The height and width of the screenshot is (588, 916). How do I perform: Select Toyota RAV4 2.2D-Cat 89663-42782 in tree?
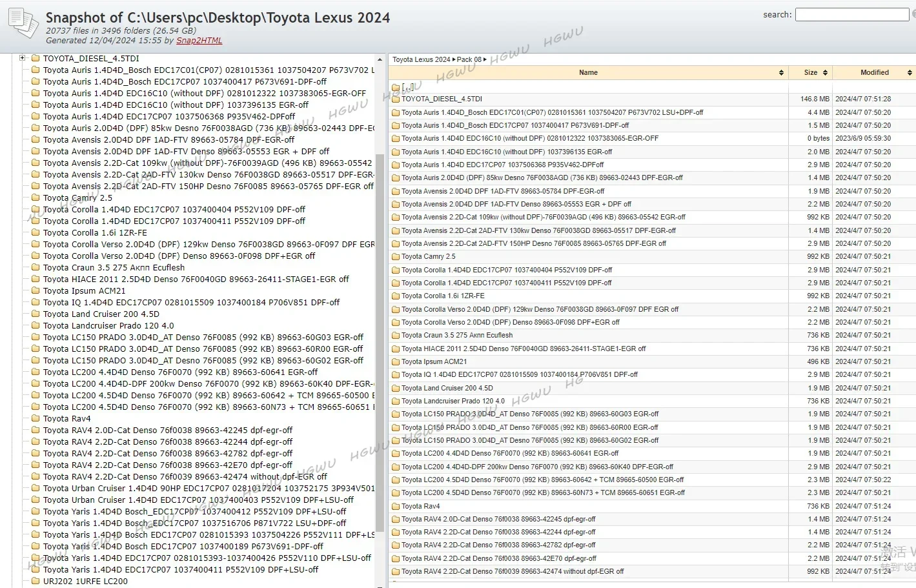[x=168, y=453]
